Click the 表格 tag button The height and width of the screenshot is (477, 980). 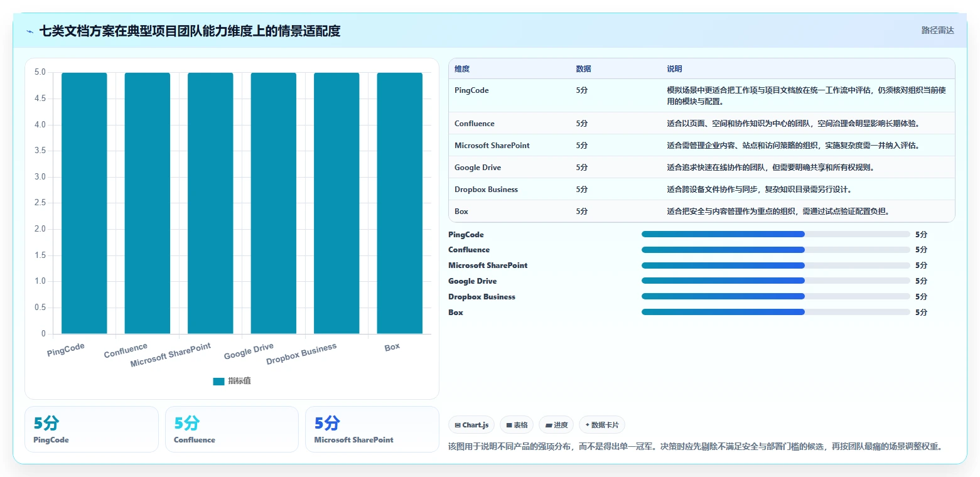pyautogui.click(x=517, y=425)
